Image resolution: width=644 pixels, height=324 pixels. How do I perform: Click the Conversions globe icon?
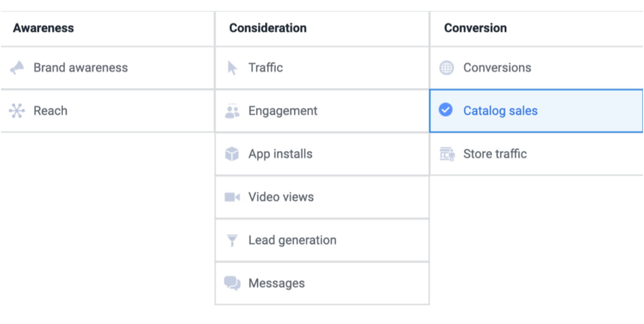click(446, 68)
